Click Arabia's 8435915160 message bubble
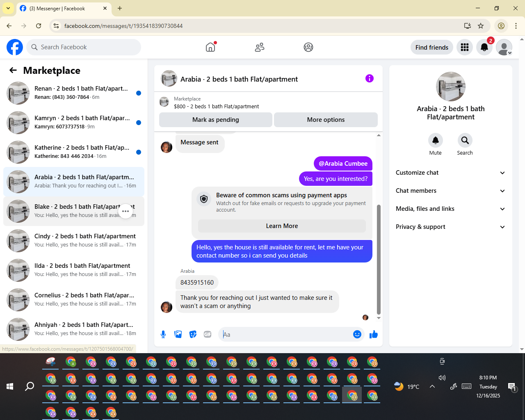This screenshot has height=420, width=525. point(197,283)
